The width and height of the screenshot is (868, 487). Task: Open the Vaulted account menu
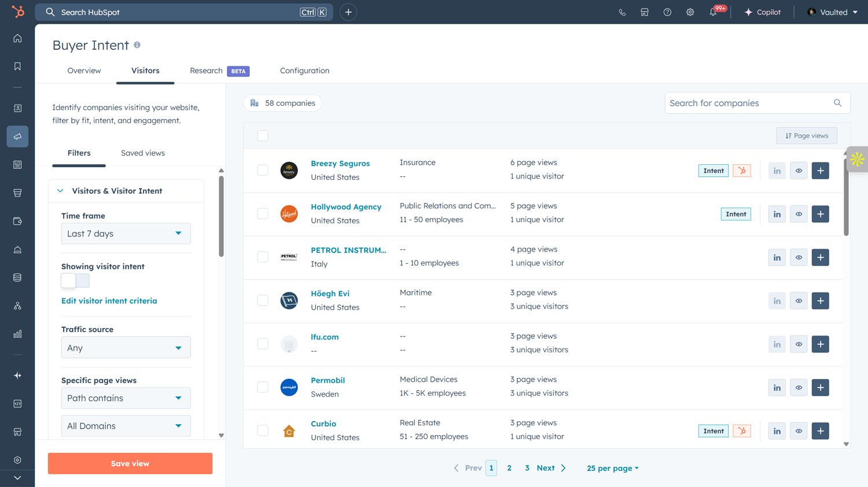(x=832, y=12)
